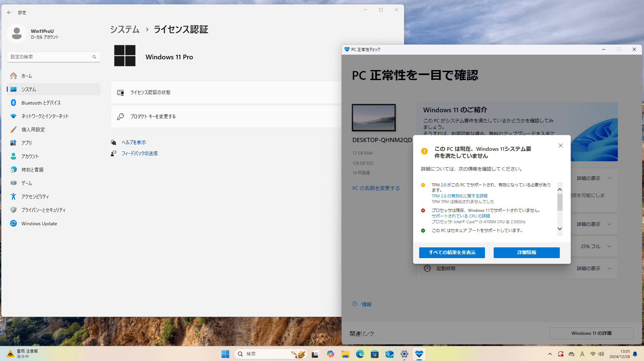
Task: Show hidden icons with the tray chevron
Action: (x=550, y=354)
